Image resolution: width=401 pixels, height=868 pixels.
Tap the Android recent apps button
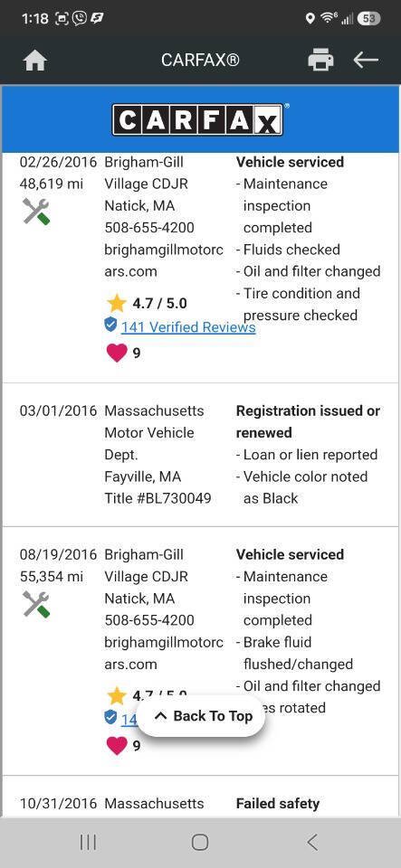pyautogui.click(x=88, y=843)
